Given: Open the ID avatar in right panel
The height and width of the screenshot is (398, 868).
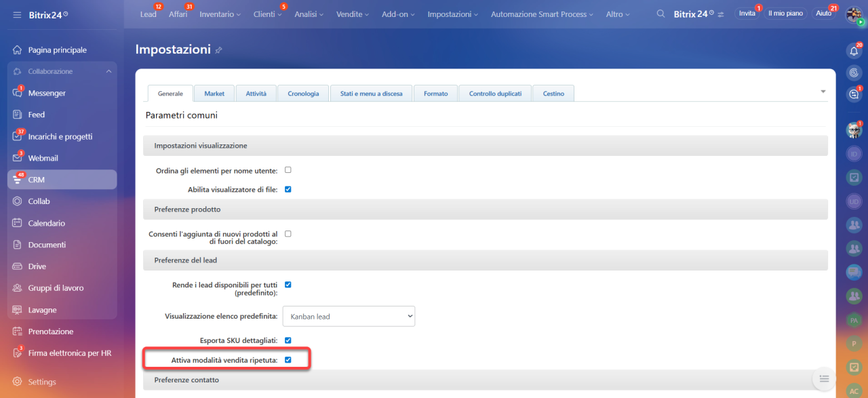Looking at the screenshot, I should 854,154.
